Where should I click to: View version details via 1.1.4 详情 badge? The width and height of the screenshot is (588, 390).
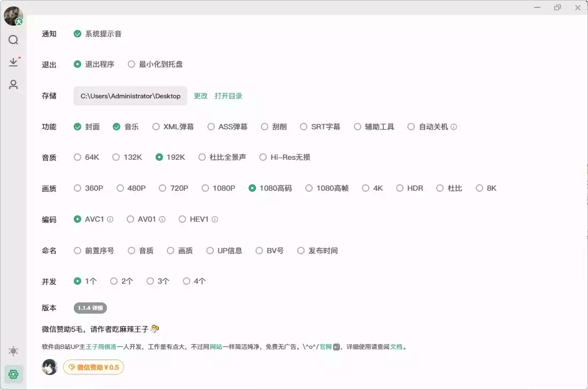pos(91,308)
